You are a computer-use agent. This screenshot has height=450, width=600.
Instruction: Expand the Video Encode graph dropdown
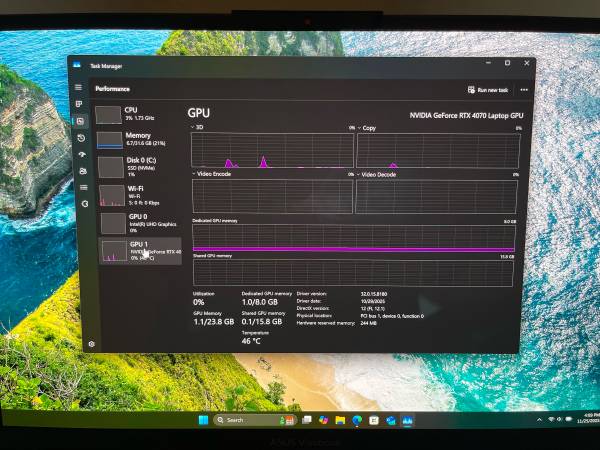(194, 174)
